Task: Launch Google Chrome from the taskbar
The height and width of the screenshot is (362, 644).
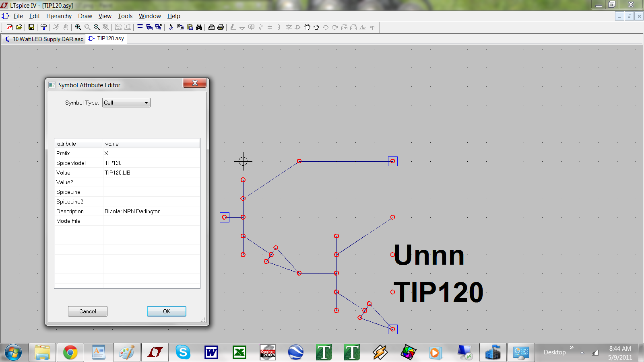Action: [70, 353]
